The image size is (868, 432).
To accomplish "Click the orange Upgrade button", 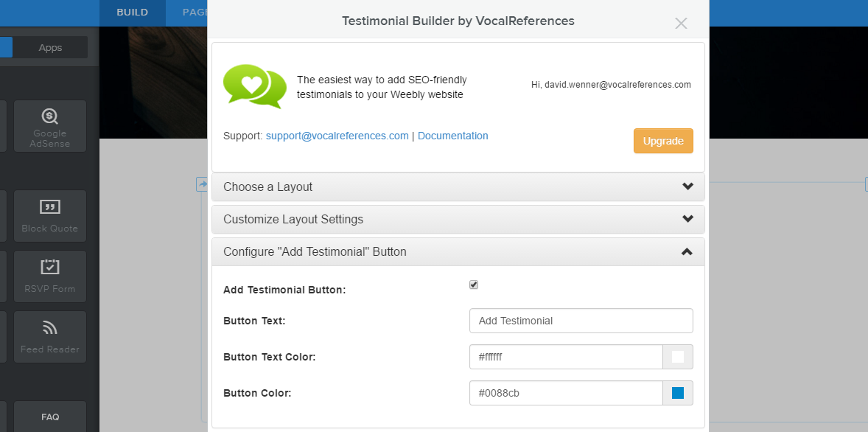I will click(x=663, y=141).
